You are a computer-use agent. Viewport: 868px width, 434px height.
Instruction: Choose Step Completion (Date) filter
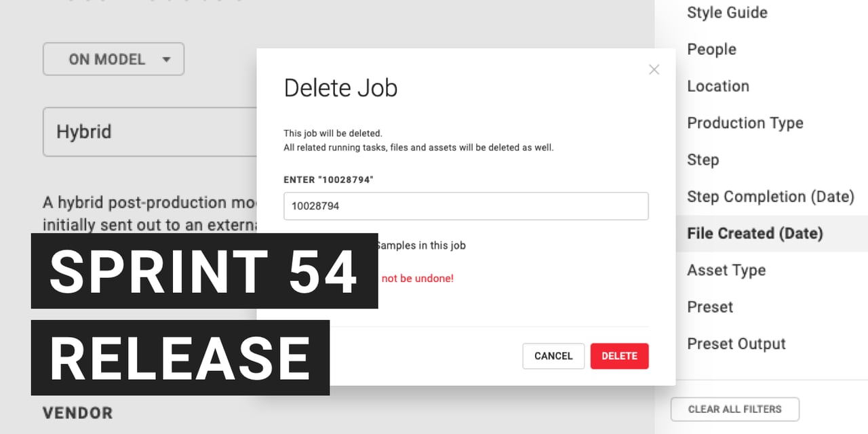coord(770,197)
